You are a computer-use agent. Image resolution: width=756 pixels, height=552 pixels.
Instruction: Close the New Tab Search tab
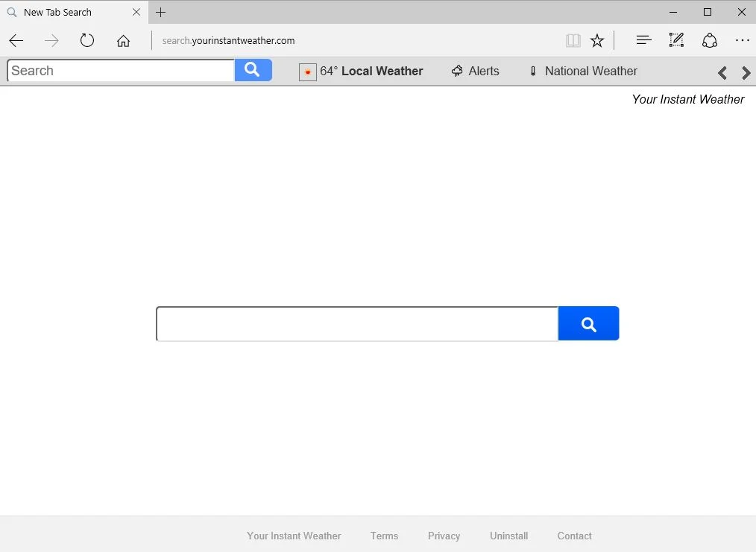[136, 12]
